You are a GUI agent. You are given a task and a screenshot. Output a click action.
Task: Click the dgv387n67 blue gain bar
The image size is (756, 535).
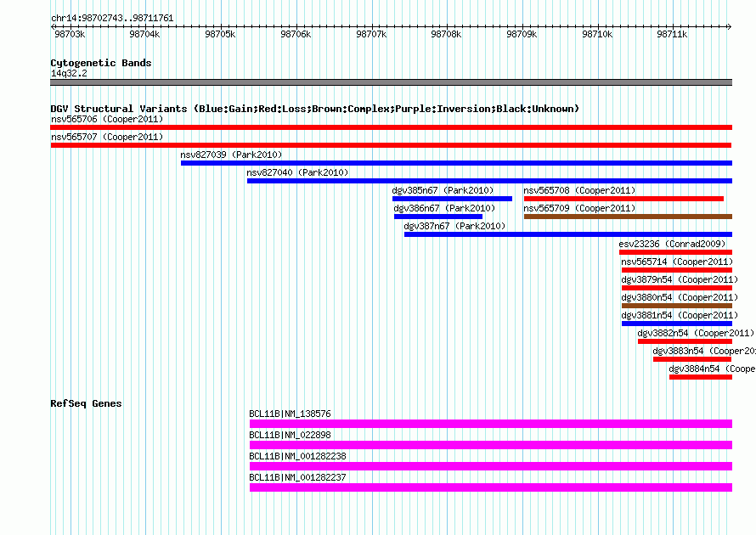pos(568,234)
